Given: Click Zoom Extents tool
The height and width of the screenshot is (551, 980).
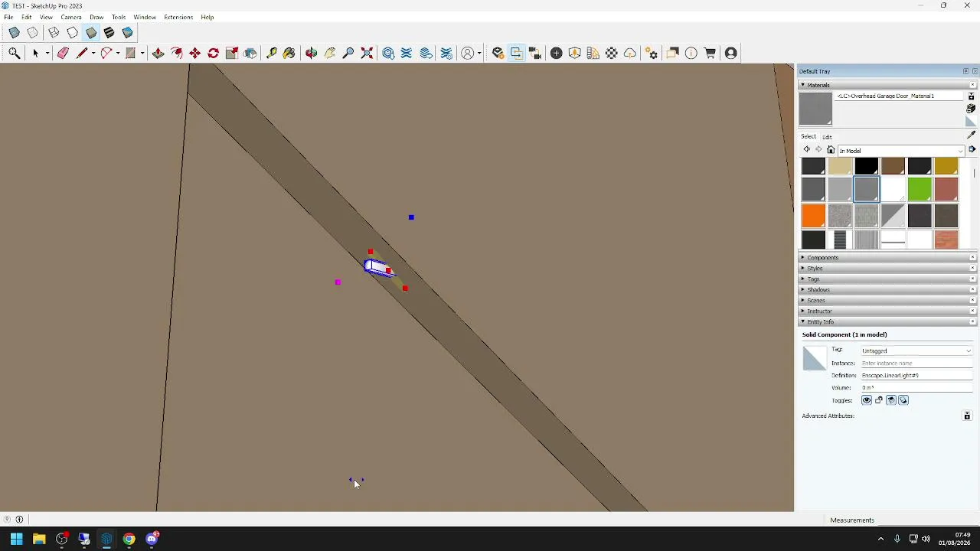Looking at the screenshot, I should [x=367, y=53].
